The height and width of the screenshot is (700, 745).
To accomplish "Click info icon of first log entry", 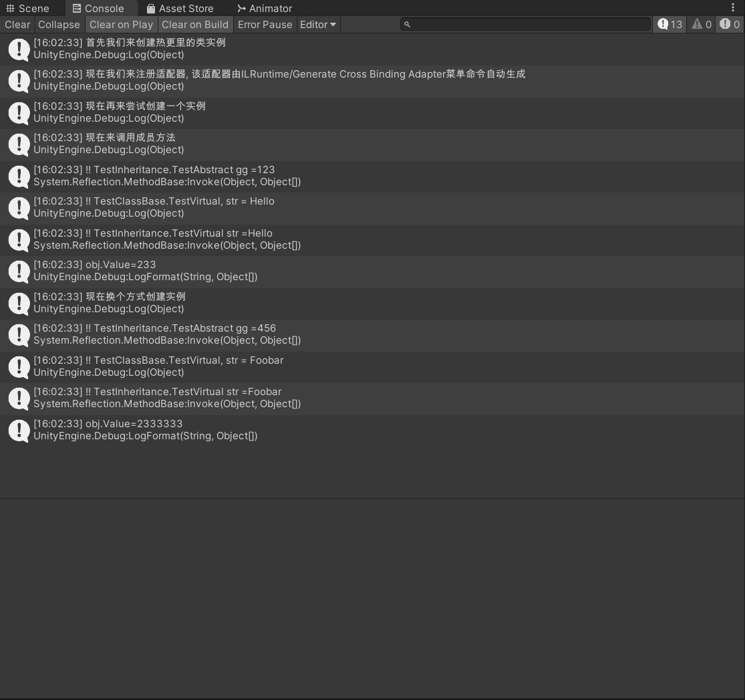I will [x=19, y=49].
